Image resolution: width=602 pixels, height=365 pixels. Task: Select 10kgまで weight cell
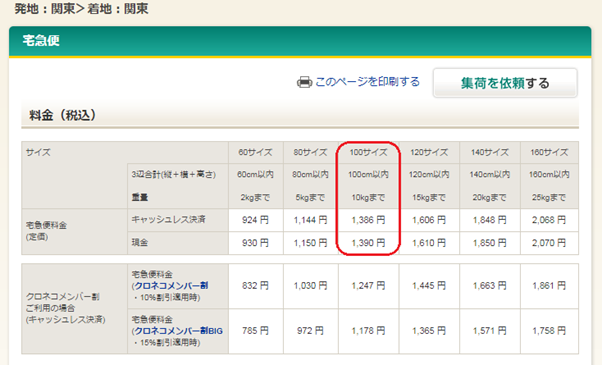(x=368, y=198)
